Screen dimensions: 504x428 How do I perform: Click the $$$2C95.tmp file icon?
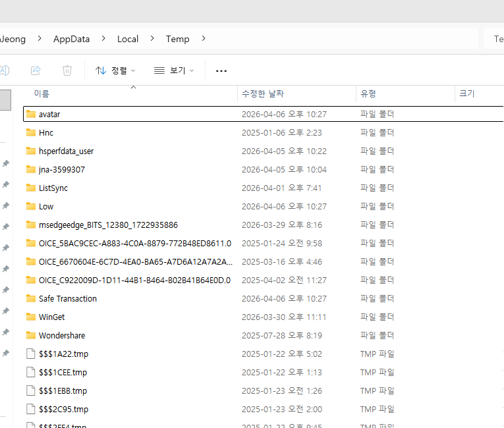click(31, 409)
